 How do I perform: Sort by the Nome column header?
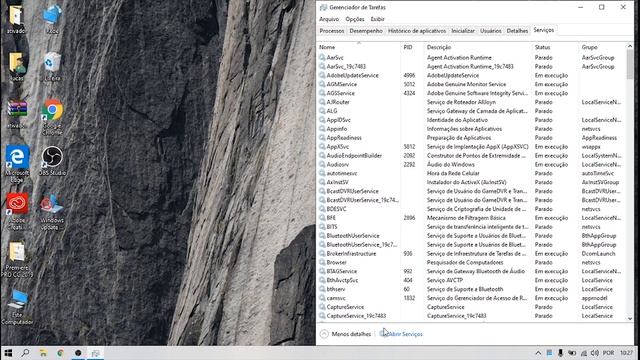coord(359,47)
